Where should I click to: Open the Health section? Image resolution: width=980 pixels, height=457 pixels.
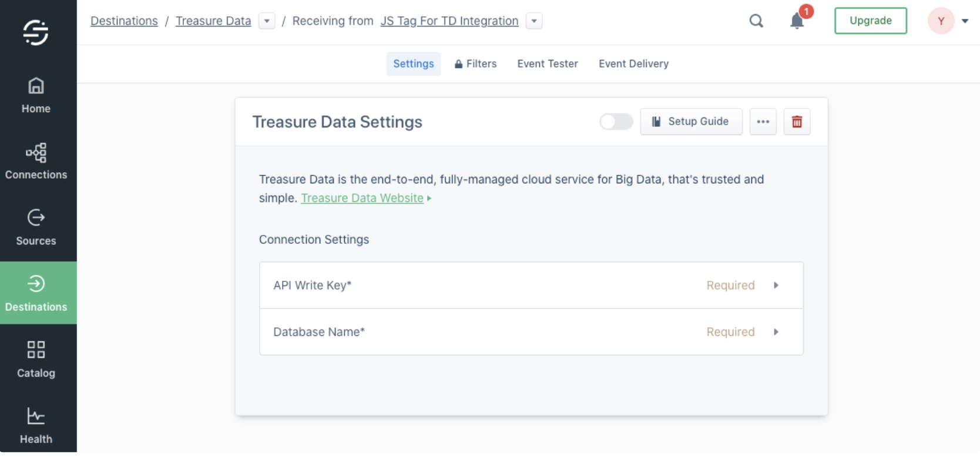point(36,426)
